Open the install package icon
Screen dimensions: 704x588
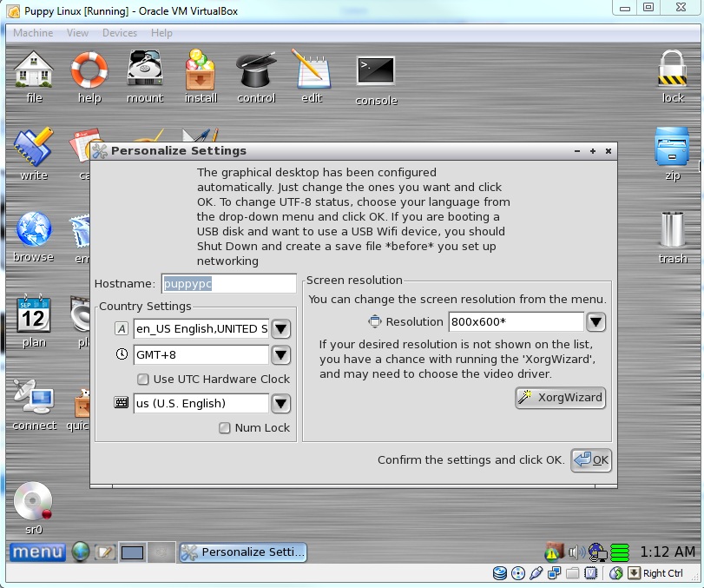[201, 69]
